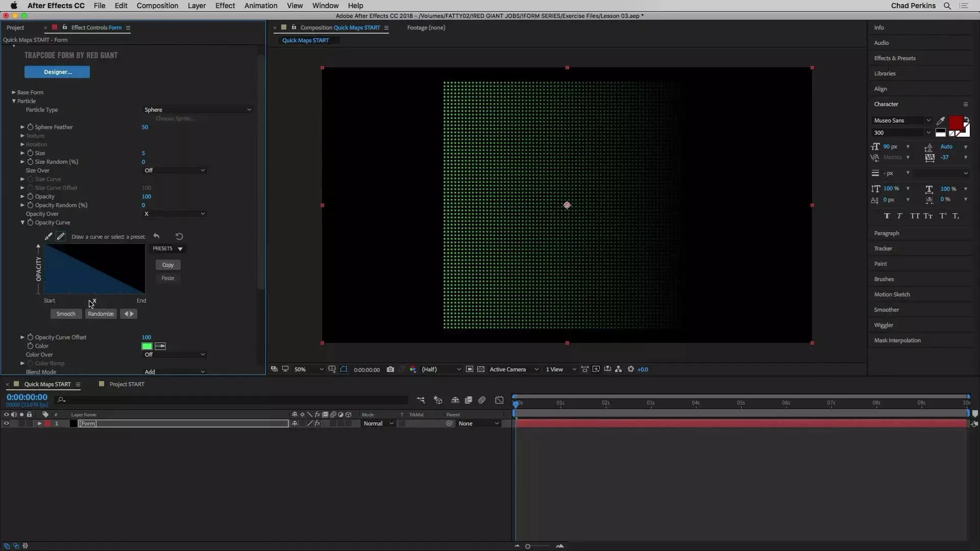The height and width of the screenshot is (551, 980).
Task: Toggle the Transparency Grid
Action: point(481,369)
